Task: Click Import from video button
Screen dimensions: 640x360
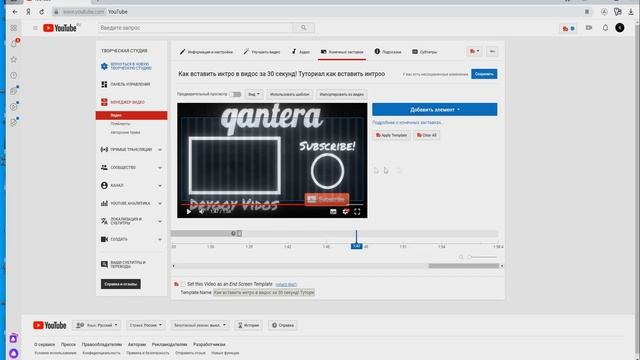Action: (x=342, y=94)
